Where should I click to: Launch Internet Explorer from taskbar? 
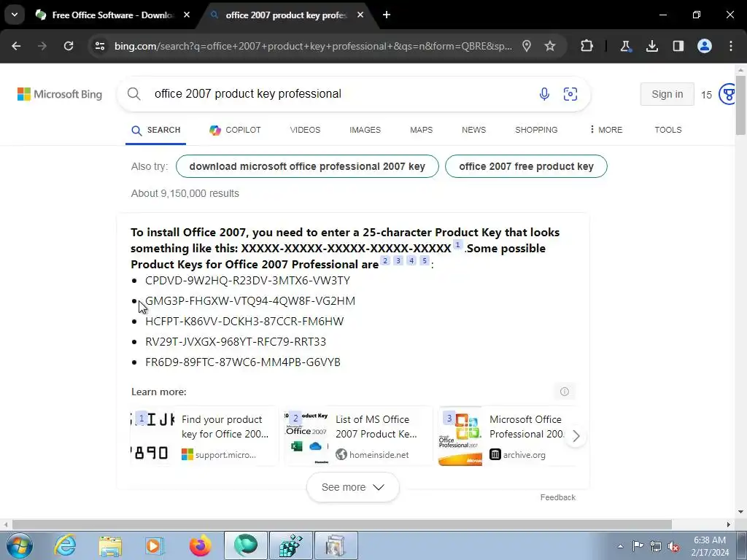point(65,545)
